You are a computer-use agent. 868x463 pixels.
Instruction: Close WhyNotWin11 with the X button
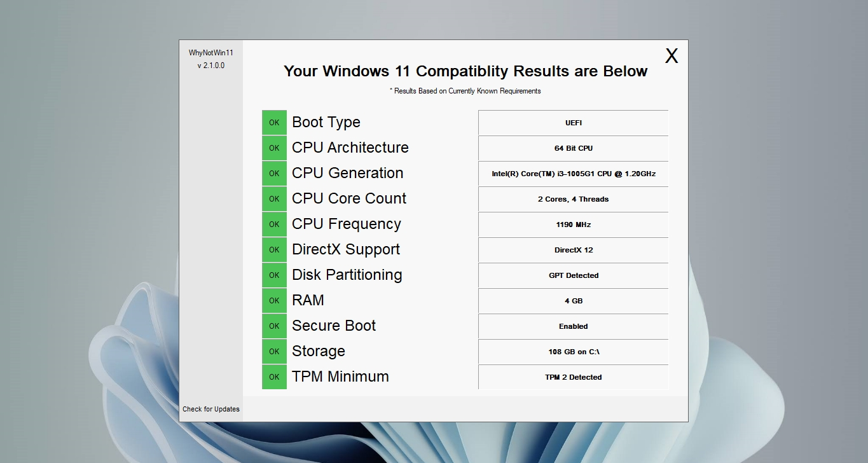tap(672, 56)
